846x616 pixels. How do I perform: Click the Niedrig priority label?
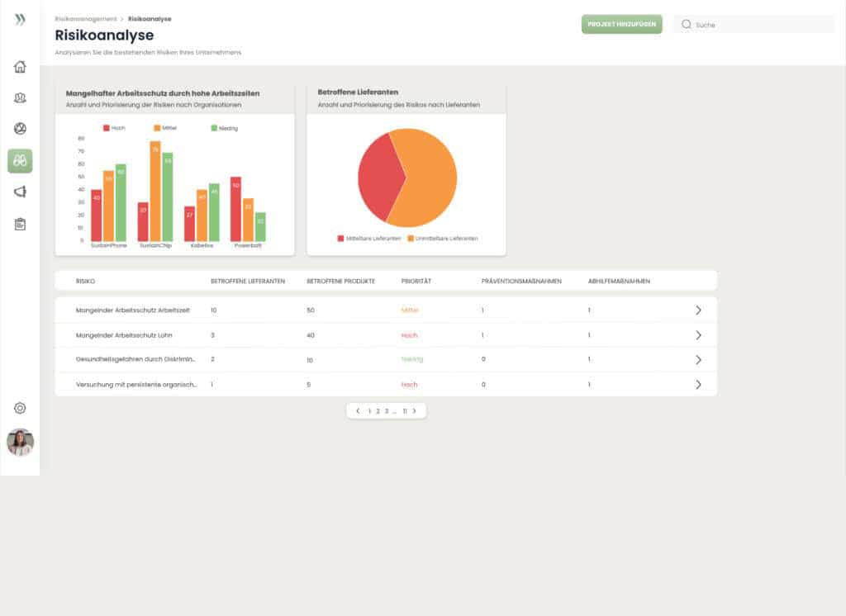(x=412, y=359)
